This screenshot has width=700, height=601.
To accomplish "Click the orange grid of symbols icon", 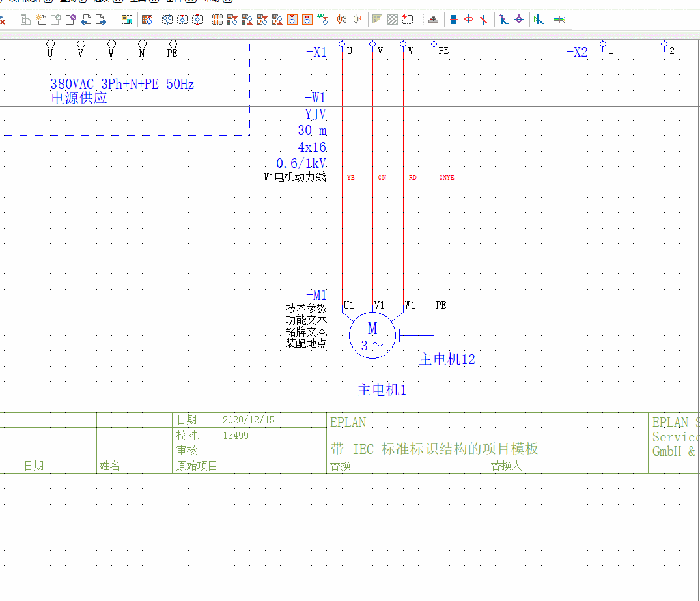I will pyautogui.click(x=217, y=20).
